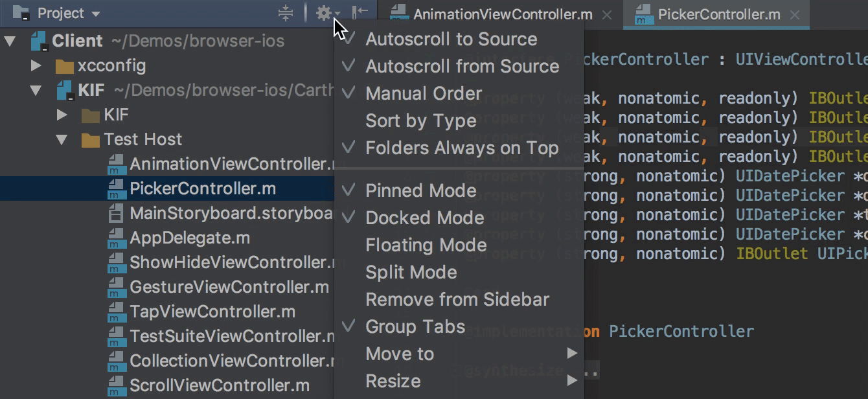Image resolution: width=868 pixels, height=399 pixels.
Task: Choose Sort by Type option
Action: [420, 120]
